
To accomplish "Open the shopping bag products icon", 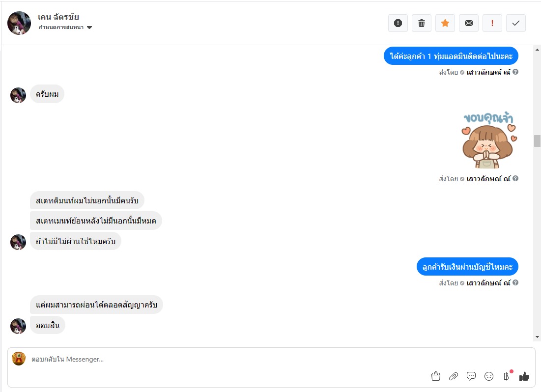I will click(x=435, y=376).
